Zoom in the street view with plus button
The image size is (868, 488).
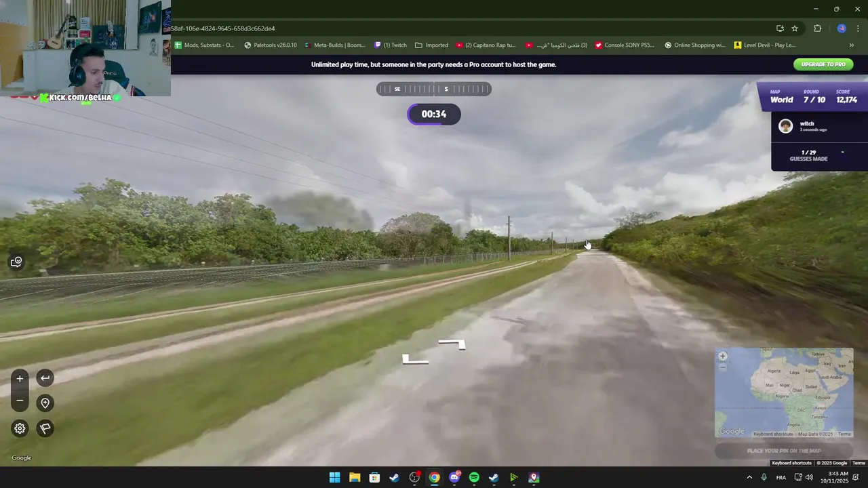pos(20,378)
